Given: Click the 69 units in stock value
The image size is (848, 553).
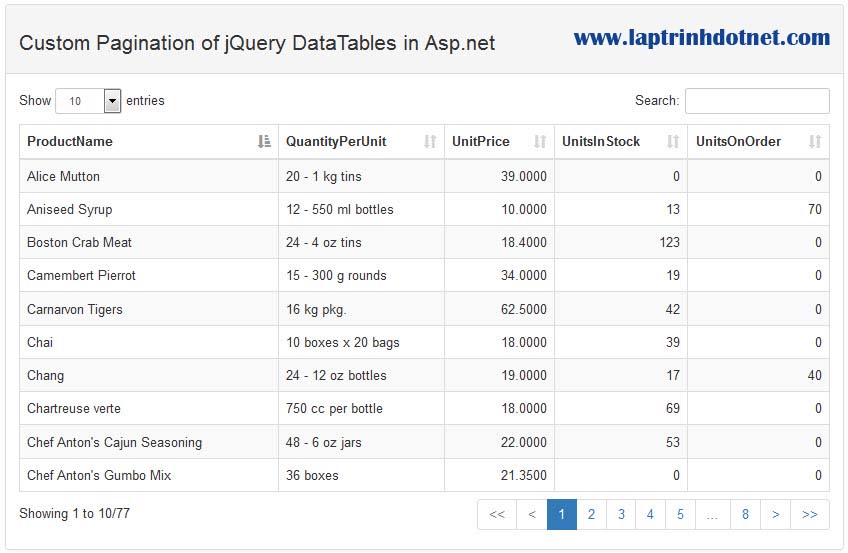Looking at the screenshot, I should point(673,408).
